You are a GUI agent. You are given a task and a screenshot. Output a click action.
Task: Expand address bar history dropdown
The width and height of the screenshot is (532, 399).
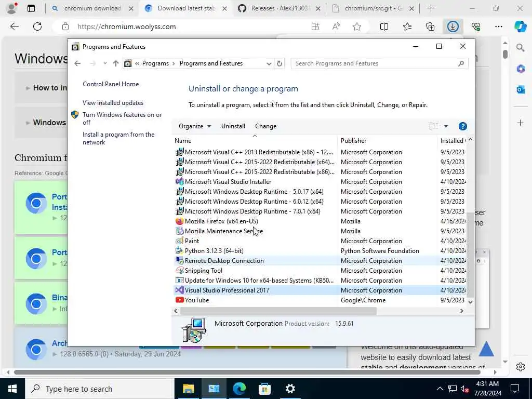point(269,63)
